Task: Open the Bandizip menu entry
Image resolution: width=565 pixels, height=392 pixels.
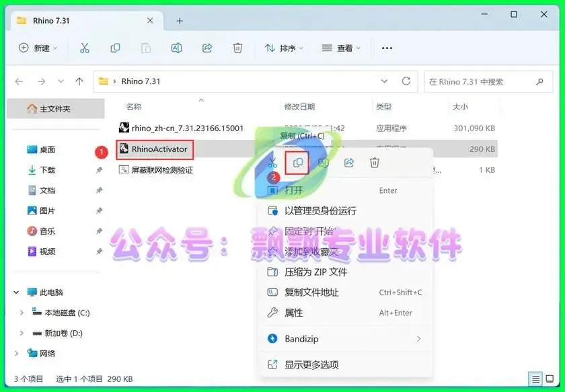Action: click(346, 339)
